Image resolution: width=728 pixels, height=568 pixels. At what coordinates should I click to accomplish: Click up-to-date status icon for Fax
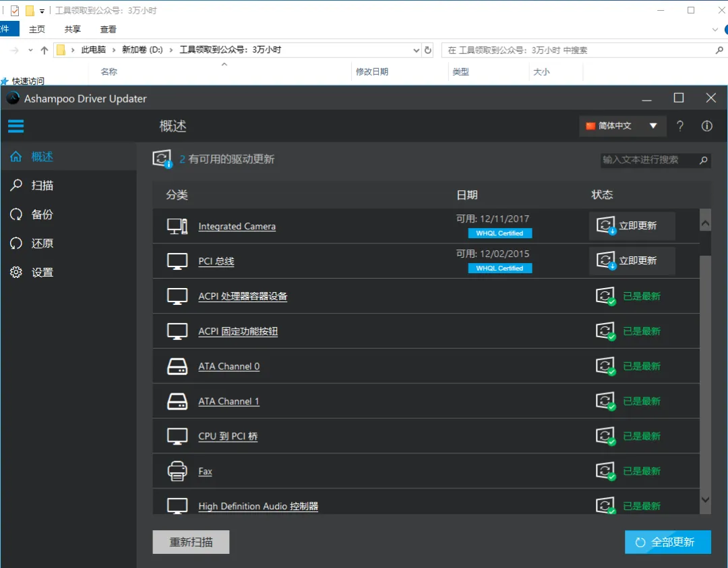point(605,471)
